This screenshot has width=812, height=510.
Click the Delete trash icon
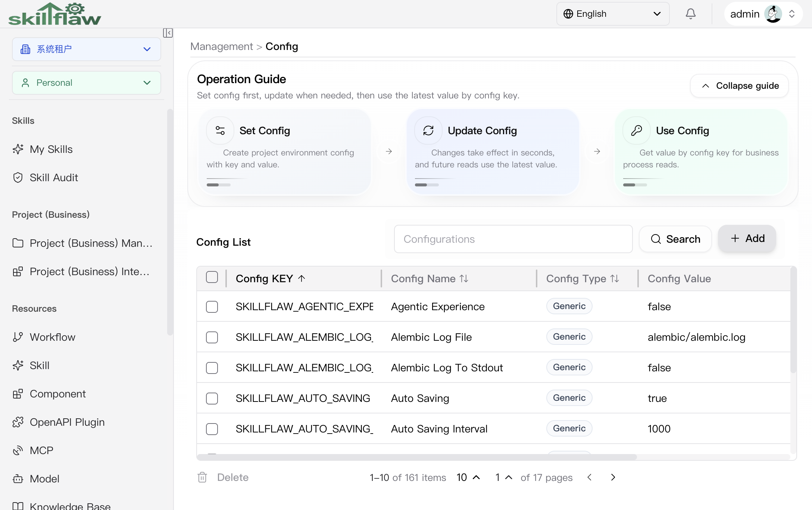202,477
